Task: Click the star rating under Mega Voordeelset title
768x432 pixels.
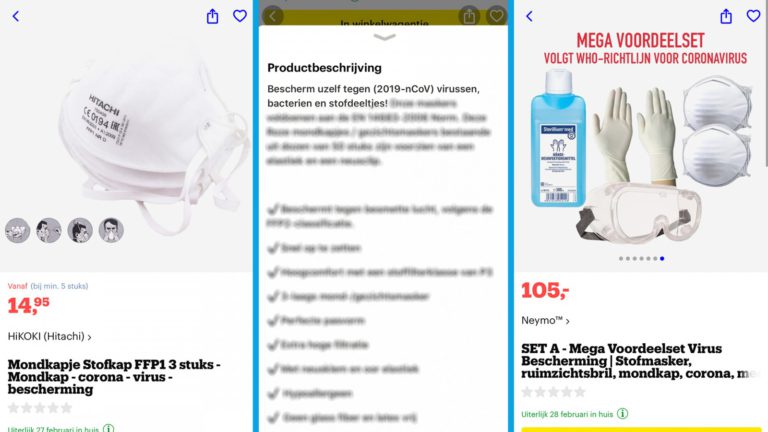Action: (x=553, y=392)
